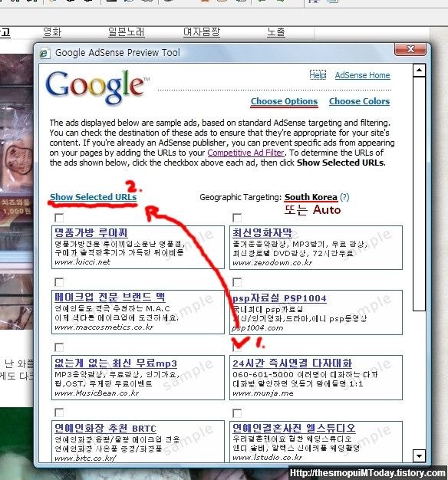The height and width of the screenshot is (480, 448).
Task: Open the 영화 link in background page
Action: coord(52,32)
